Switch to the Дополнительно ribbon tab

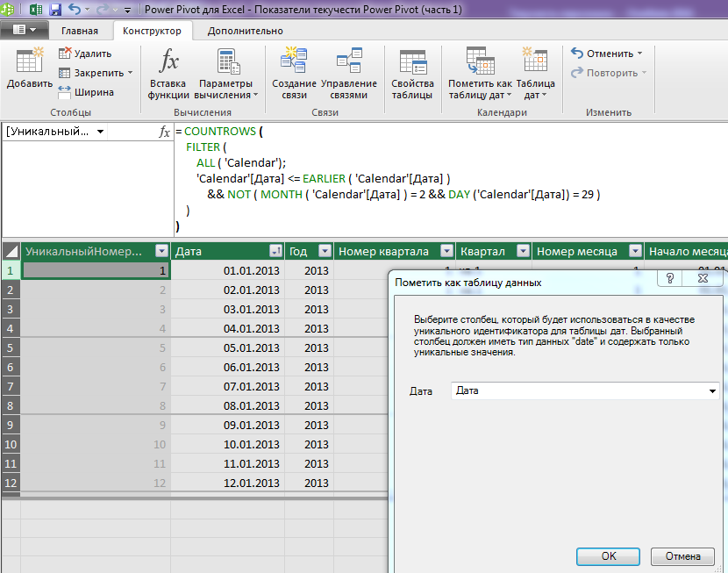(245, 31)
